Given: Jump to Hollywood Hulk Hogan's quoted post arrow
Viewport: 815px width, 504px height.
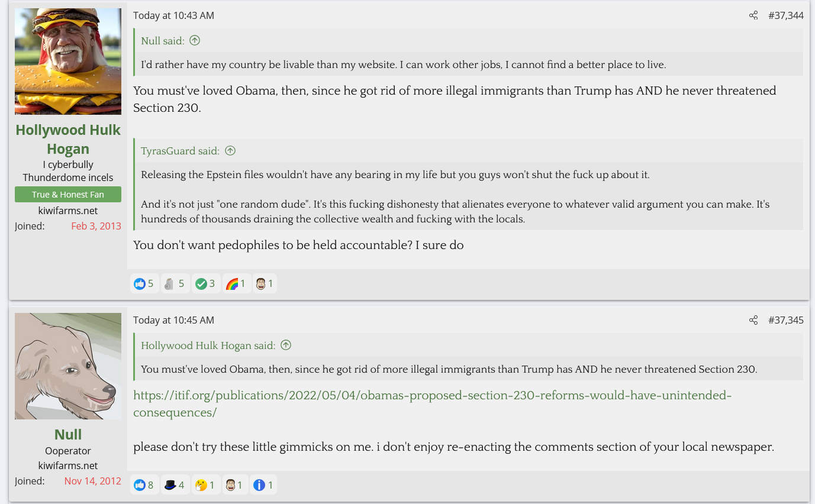Looking at the screenshot, I should [286, 345].
